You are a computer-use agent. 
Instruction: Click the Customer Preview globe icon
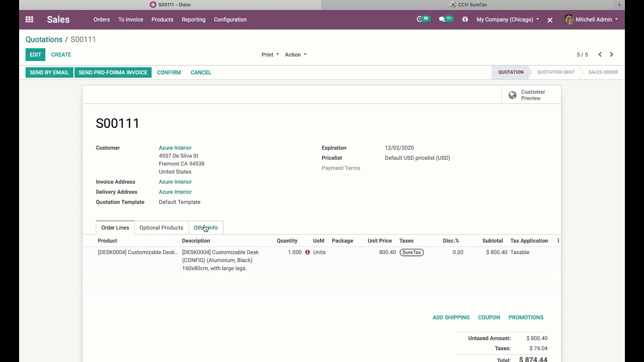tap(512, 95)
